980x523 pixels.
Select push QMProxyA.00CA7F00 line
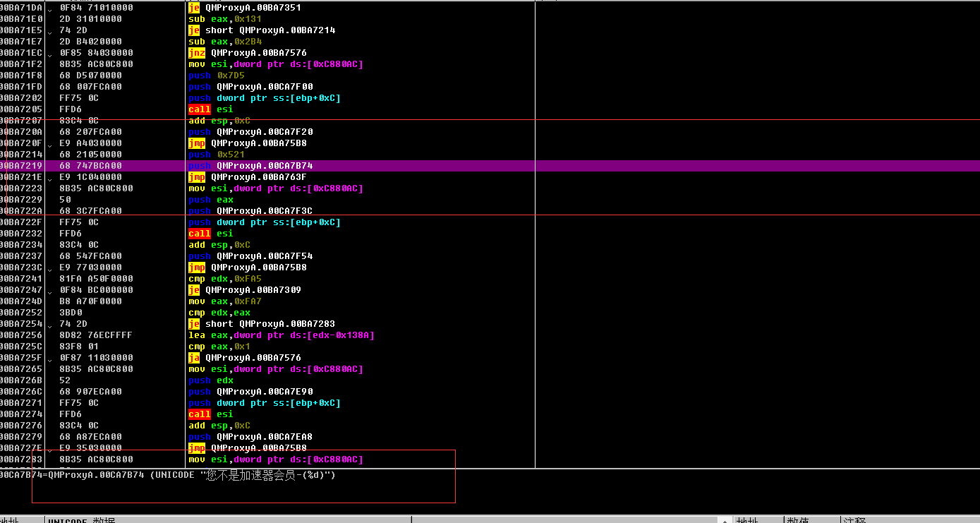[x=250, y=87]
